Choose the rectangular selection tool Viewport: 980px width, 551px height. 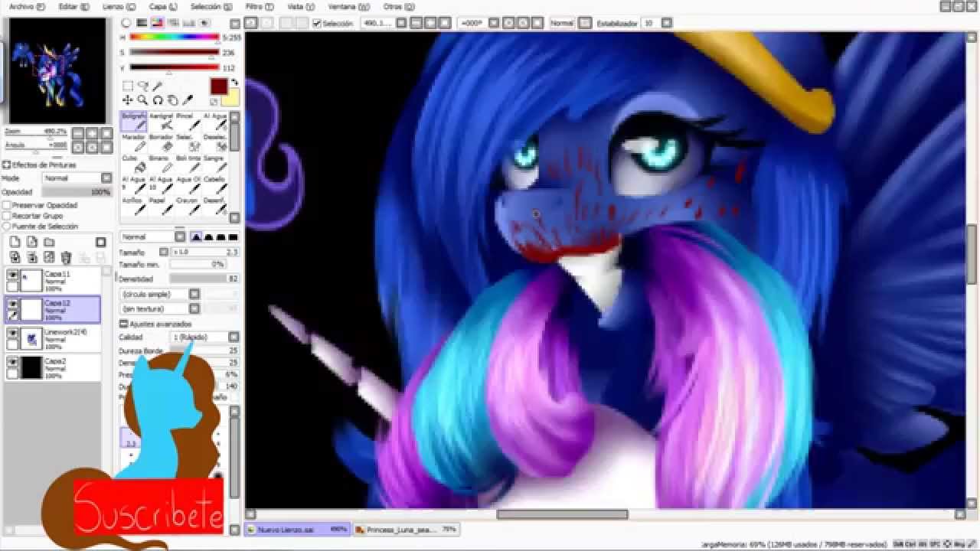pyautogui.click(x=128, y=86)
